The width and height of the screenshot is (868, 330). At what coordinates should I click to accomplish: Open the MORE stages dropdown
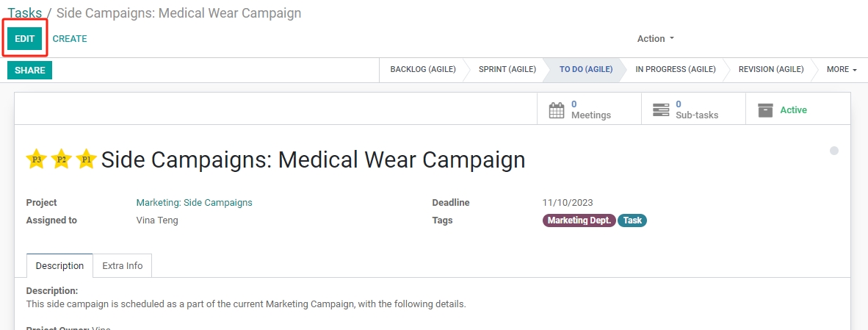(x=842, y=69)
